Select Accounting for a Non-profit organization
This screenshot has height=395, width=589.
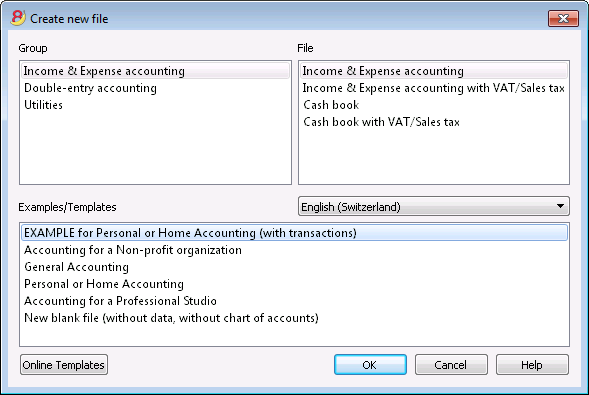(x=133, y=250)
